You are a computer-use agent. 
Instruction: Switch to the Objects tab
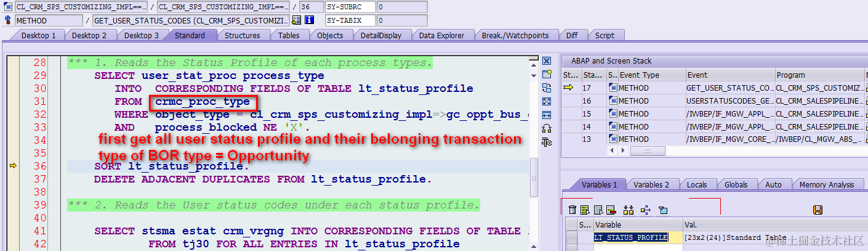click(x=330, y=36)
